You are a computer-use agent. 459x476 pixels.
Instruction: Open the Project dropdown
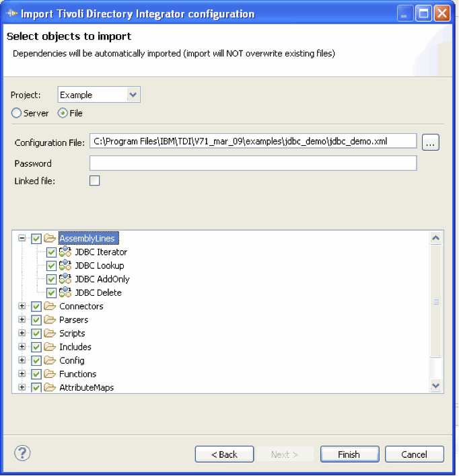click(x=133, y=95)
